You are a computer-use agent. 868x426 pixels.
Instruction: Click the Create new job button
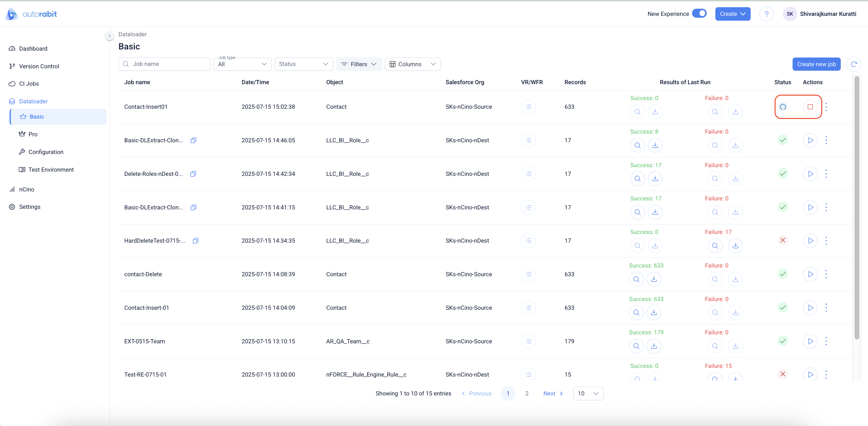pyautogui.click(x=816, y=64)
